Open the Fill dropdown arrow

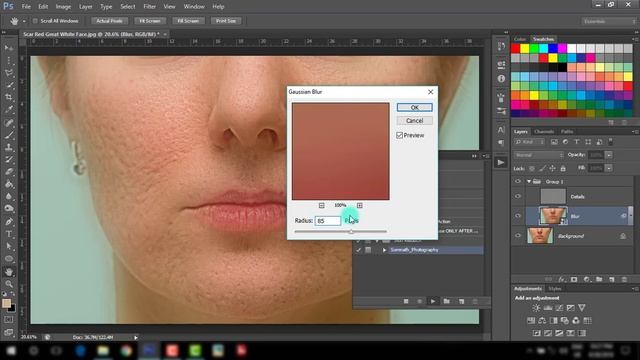(x=609, y=168)
